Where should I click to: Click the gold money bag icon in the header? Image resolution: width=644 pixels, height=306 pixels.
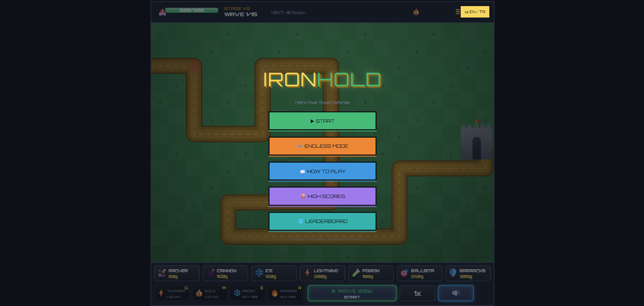(x=416, y=12)
